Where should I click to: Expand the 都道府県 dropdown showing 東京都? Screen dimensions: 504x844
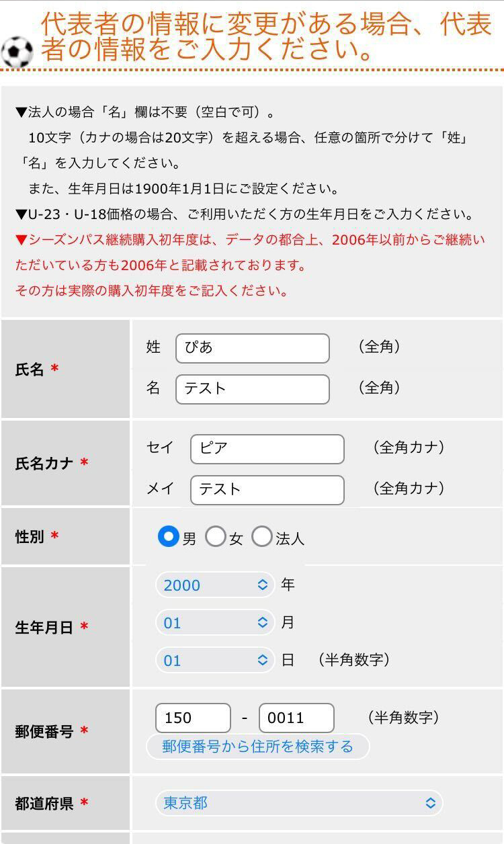pyautogui.click(x=299, y=803)
